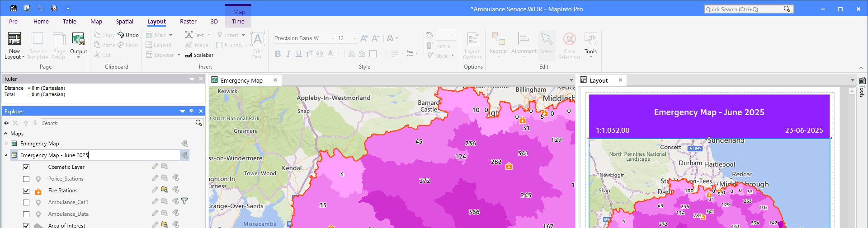
Task: Enable the Ambulance_Data layer checkbox
Action: tap(26, 214)
